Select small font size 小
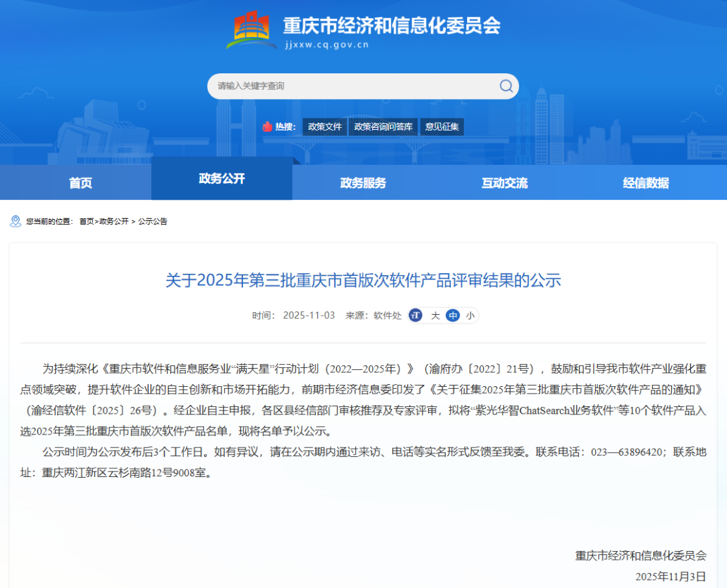Screen dimensions: 727x588 click(x=470, y=316)
